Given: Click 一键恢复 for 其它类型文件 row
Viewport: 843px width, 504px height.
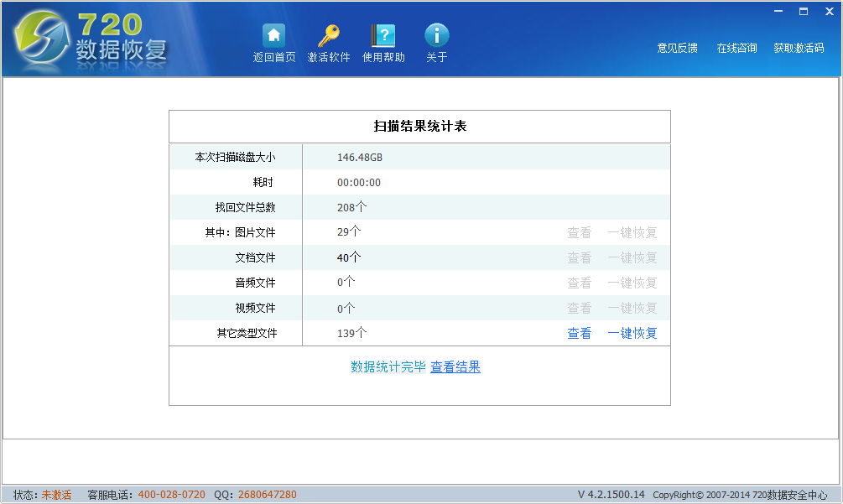Looking at the screenshot, I should [x=632, y=333].
